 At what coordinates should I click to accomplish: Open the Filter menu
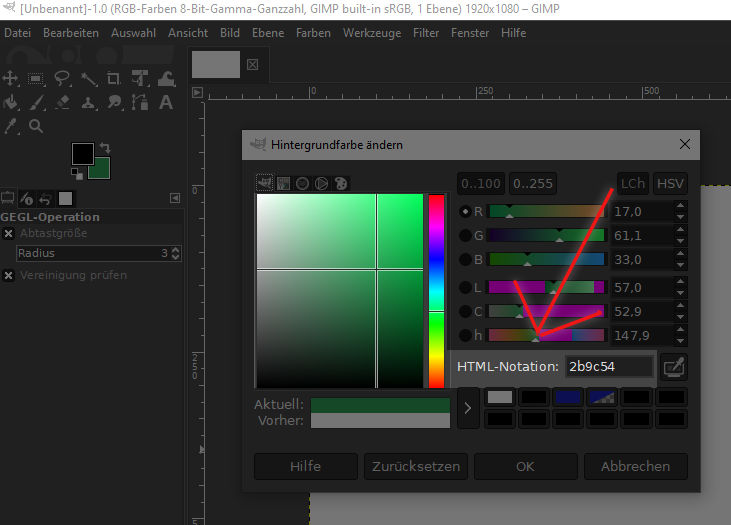pyautogui.click(x=426, y=33)
